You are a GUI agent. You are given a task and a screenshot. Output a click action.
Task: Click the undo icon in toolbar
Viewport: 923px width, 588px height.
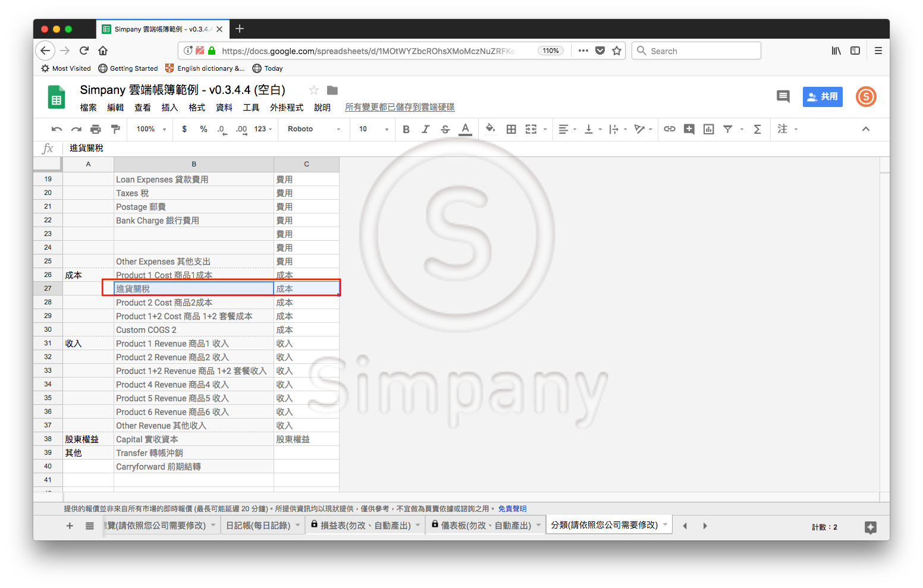56,129
